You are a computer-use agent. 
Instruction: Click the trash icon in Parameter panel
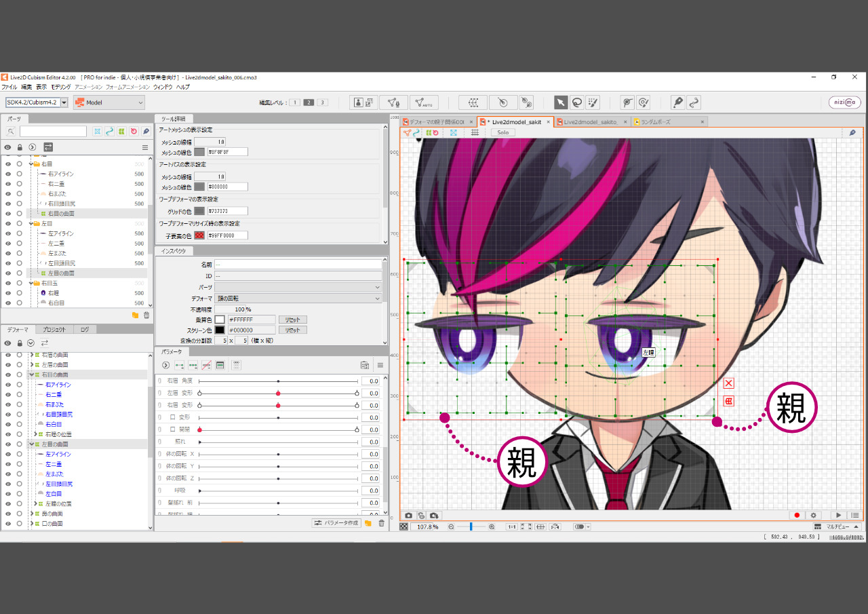[x=381, y=523]
